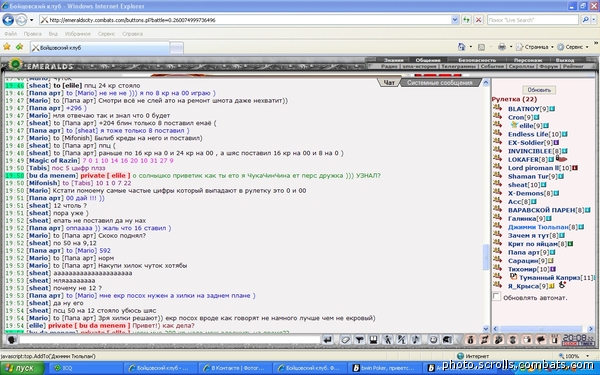The height and width of the screenshot is (375, 600).
Task: Open the Справка menu
Action: 132,34
